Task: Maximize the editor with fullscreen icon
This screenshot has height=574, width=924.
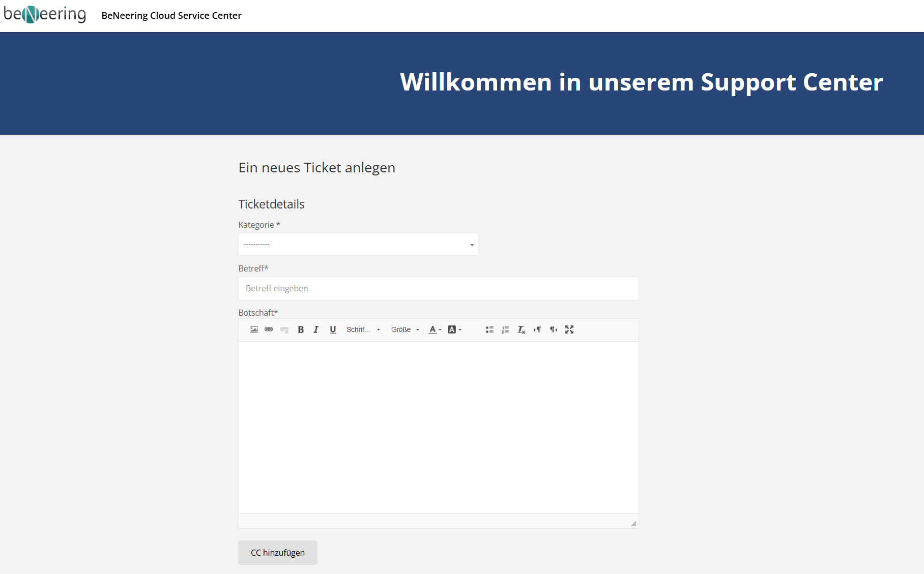Action: (569, 329)
